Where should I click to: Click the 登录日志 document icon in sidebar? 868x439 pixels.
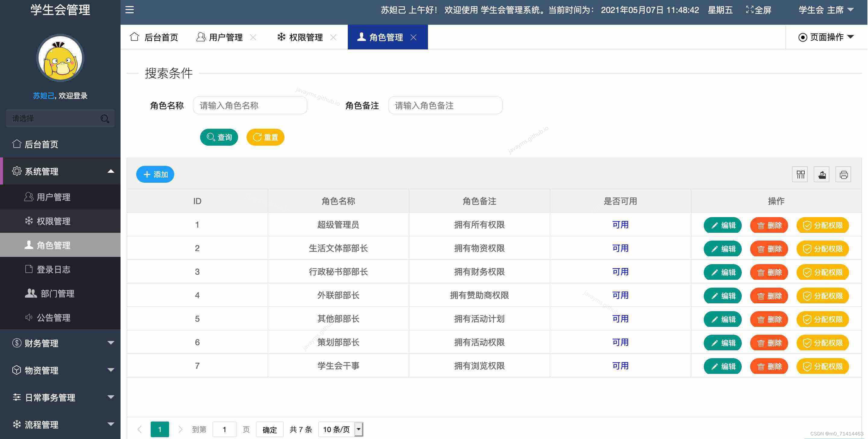[29, 269]
